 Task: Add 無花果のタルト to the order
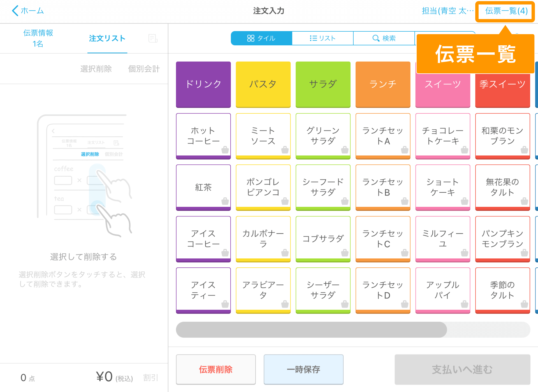[x=503, y=187]
